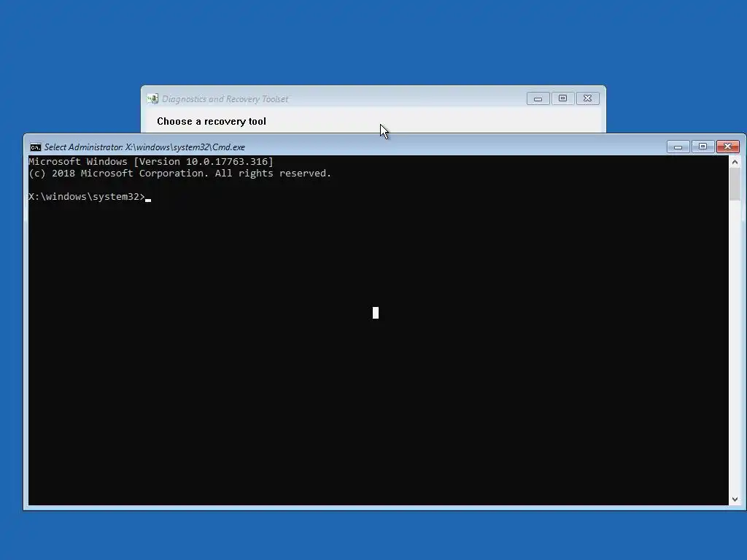Close the Cmd.exe window
747x560 pixels.
click(727, 147)
